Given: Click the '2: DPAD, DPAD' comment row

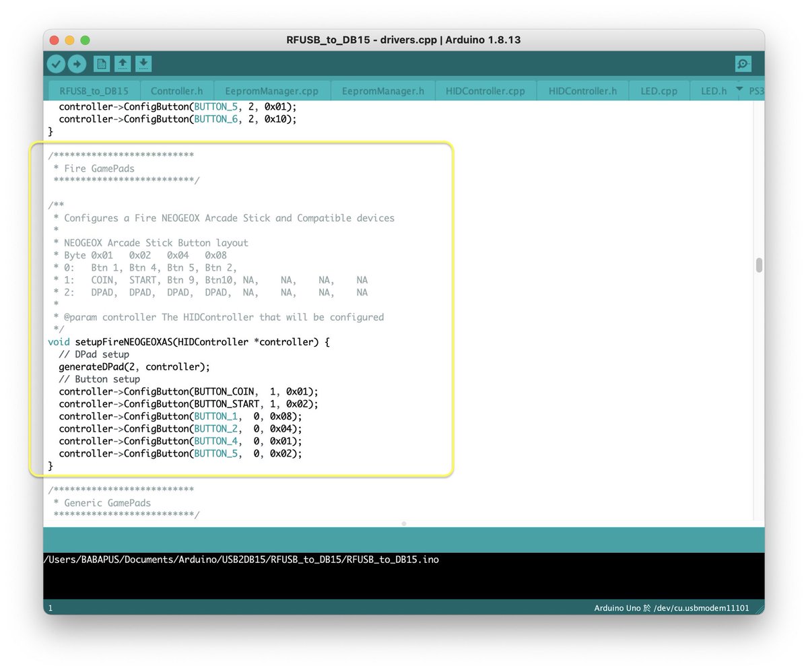Looking at the screenshot, I should tap(211, 292).
